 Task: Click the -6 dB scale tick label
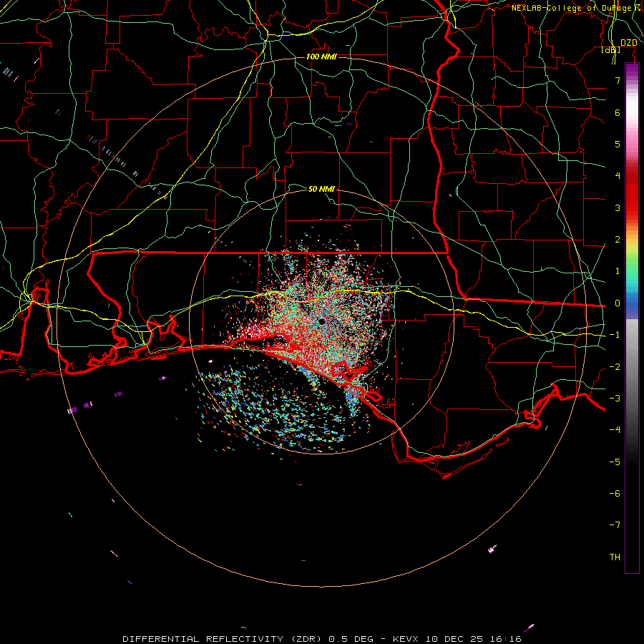pyautogui.click(x=615, y=494)
